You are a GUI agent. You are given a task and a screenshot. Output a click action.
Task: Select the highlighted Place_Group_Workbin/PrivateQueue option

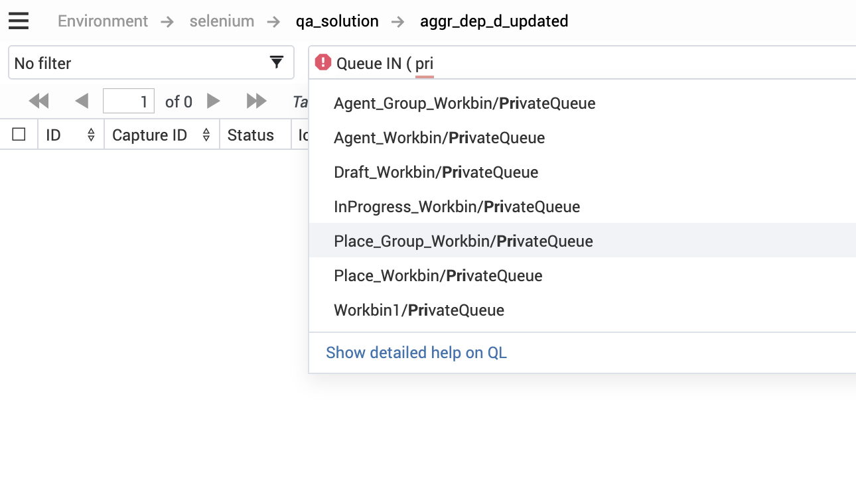463,241
